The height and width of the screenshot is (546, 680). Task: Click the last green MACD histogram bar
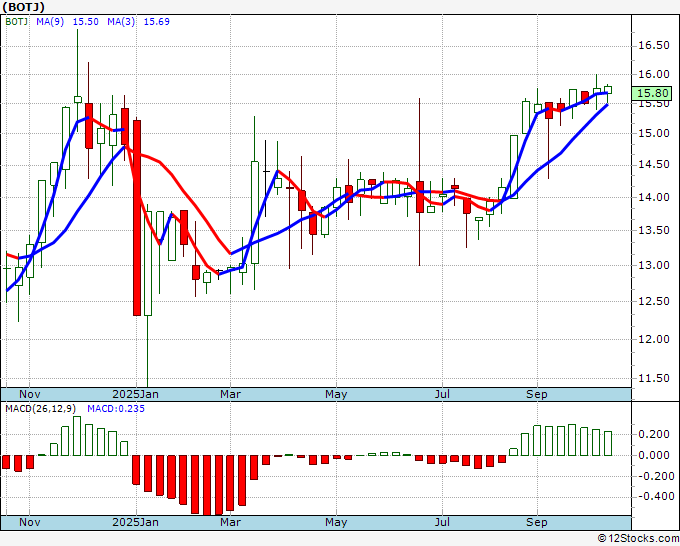(x=608, y=443)
